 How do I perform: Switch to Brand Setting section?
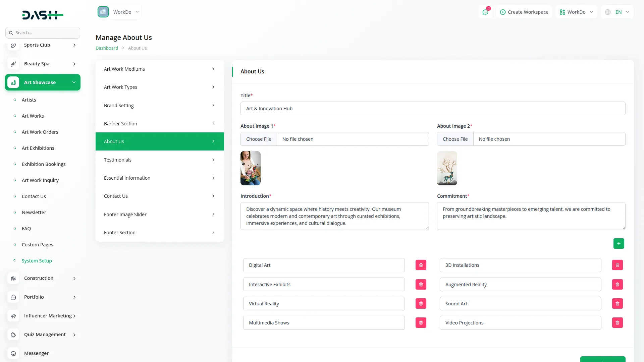(160, 106)
